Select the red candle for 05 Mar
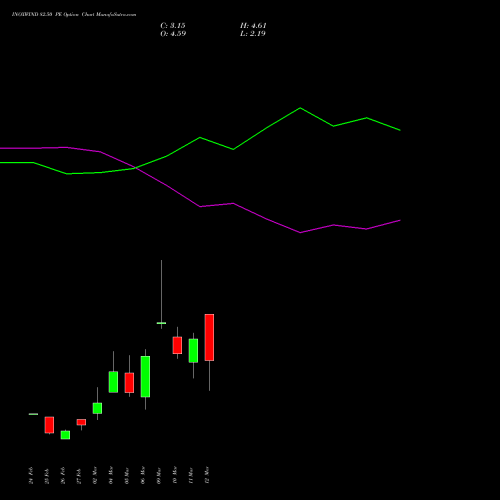 point(129,383)
